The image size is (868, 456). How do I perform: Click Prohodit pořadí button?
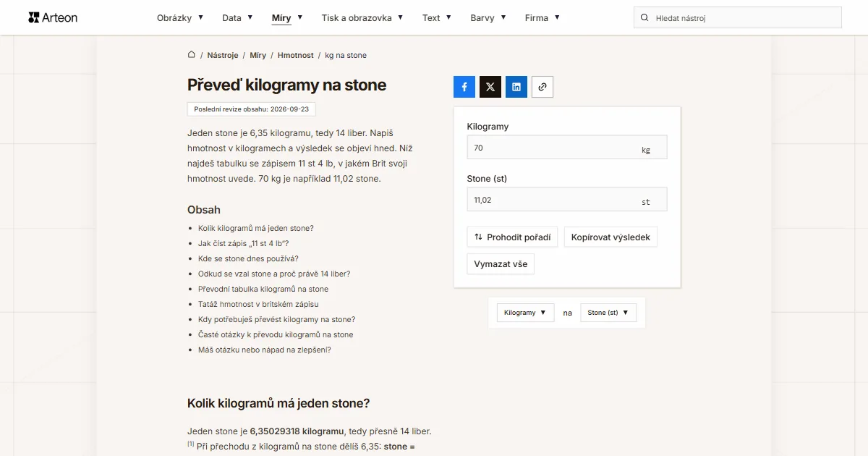click(x=512, y=237)
